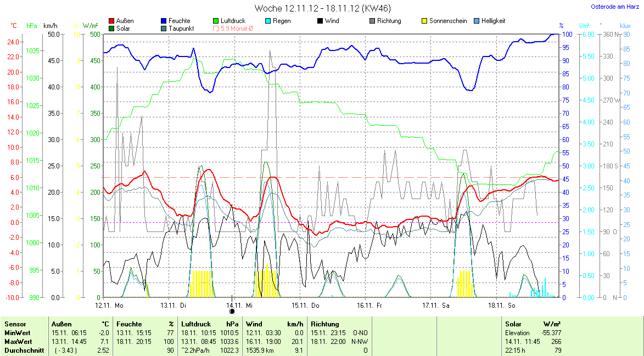644x356 pixels.
Task: Click the Osterode am Harz link
Action: click(x=614, y=7)
